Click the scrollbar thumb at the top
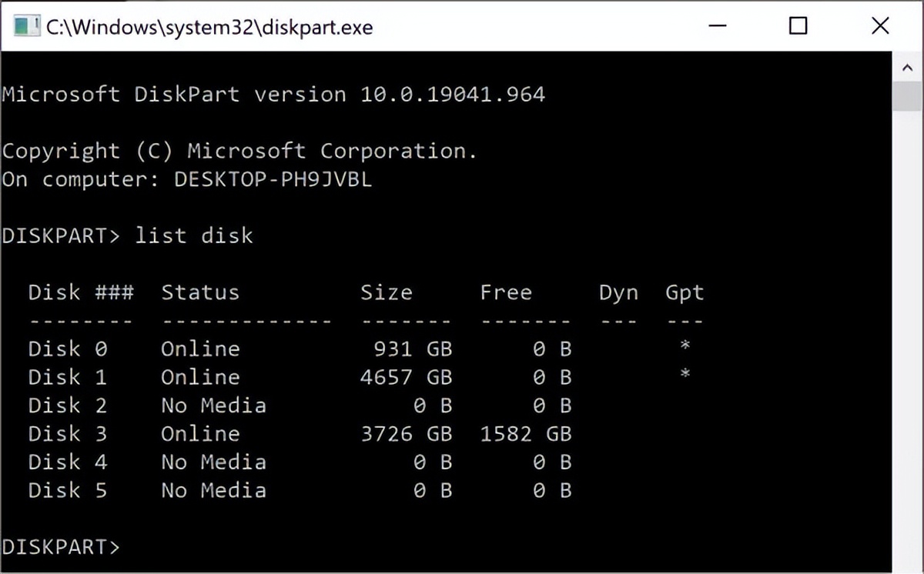This screenshot has height=574, width=924. [x=906, y=96]
